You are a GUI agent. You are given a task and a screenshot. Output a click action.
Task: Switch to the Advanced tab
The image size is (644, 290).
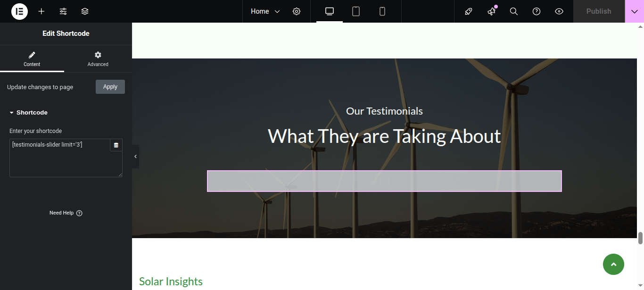click(98, 59)
